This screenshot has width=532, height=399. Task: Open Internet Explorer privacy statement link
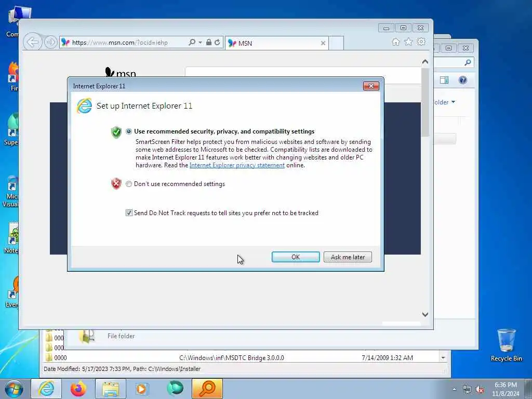pos(237,165)
